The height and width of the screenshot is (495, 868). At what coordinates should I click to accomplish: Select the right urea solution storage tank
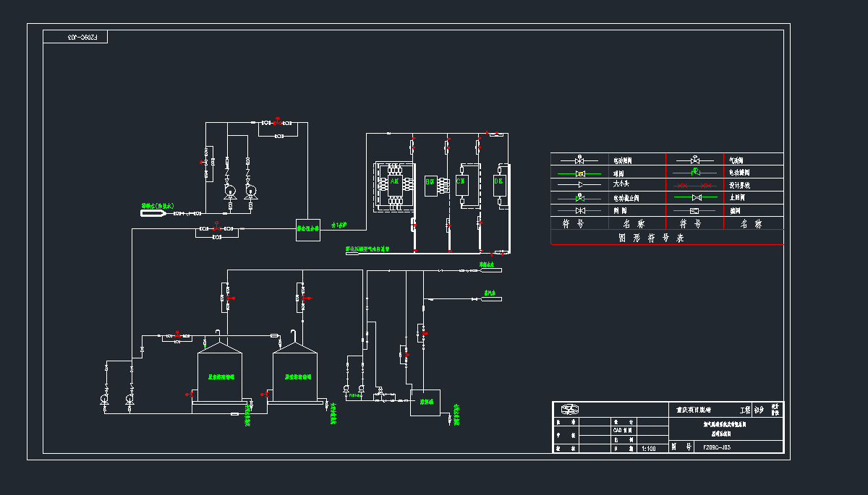tap(295, 376)
